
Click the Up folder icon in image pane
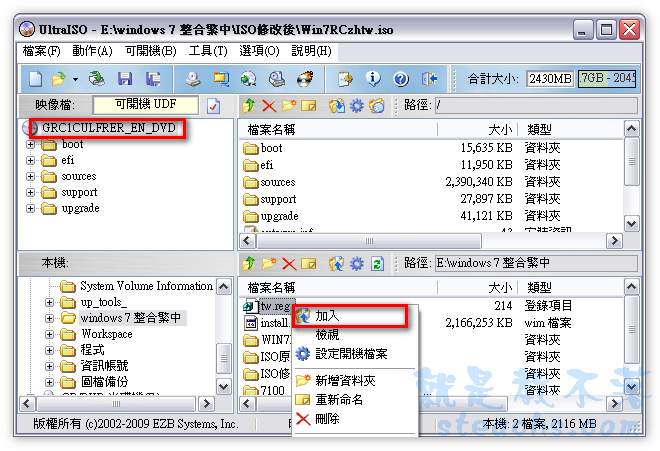tap(249, 106)
